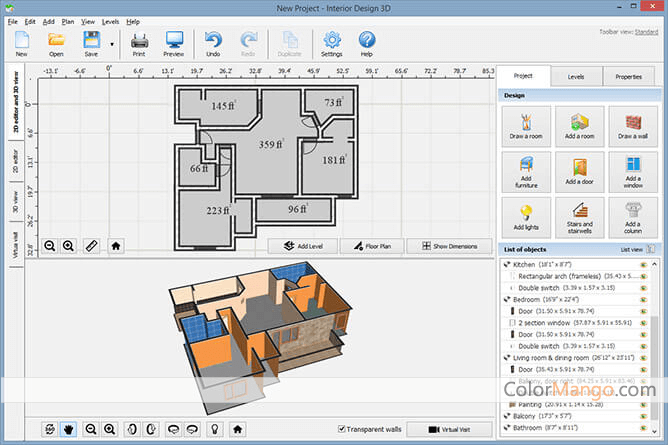Open the Plan menu

[68, 22]
